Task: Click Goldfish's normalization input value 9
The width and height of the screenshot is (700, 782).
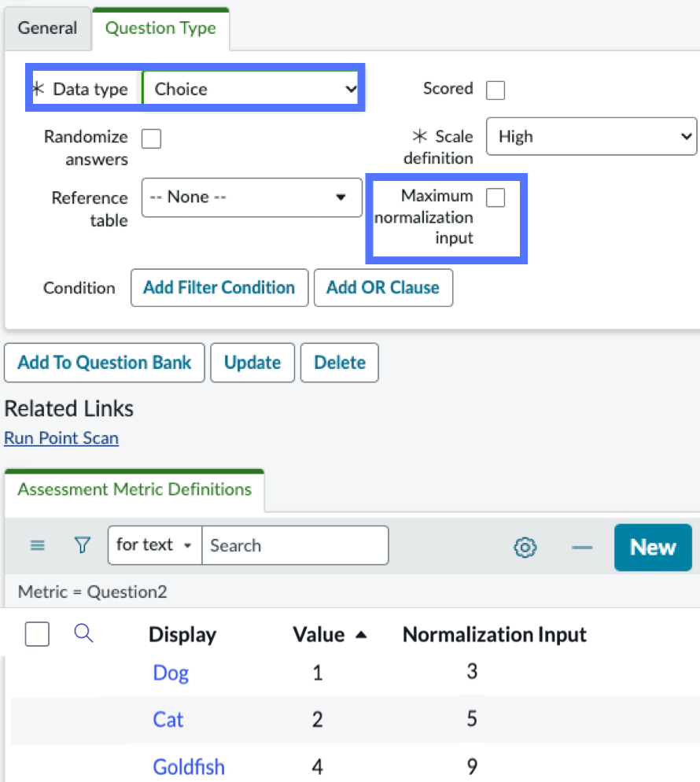Action: 472,766
